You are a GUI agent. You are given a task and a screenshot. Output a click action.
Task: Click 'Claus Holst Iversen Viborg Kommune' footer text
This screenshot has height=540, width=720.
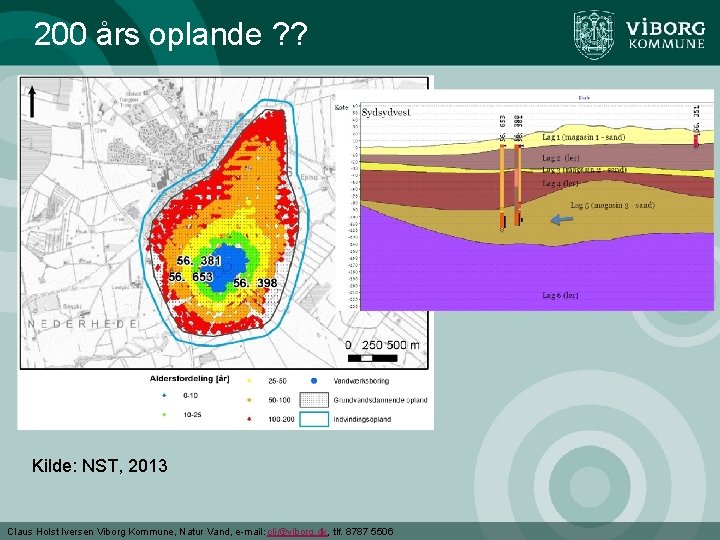pos(90,532)
